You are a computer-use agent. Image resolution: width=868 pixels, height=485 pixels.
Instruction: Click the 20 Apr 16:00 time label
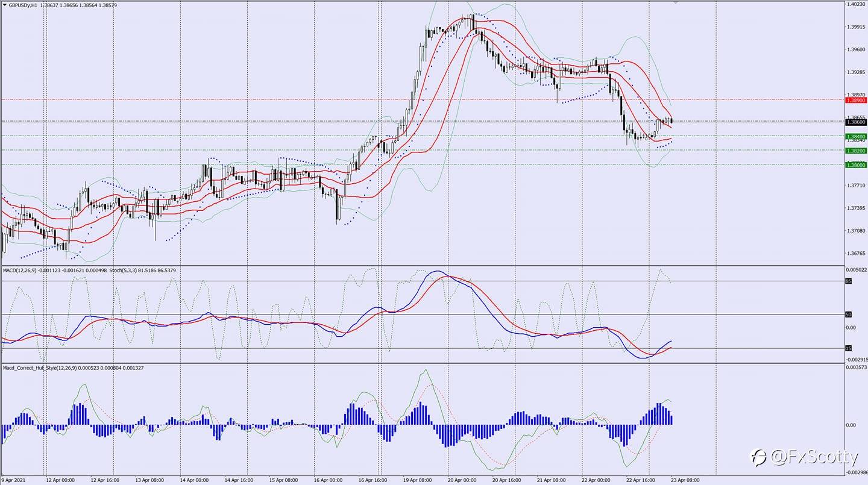pos(506,481)
